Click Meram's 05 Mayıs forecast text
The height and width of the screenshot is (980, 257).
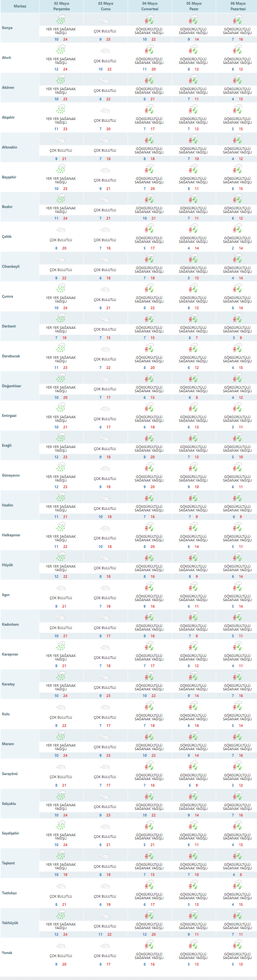point(193,747)
